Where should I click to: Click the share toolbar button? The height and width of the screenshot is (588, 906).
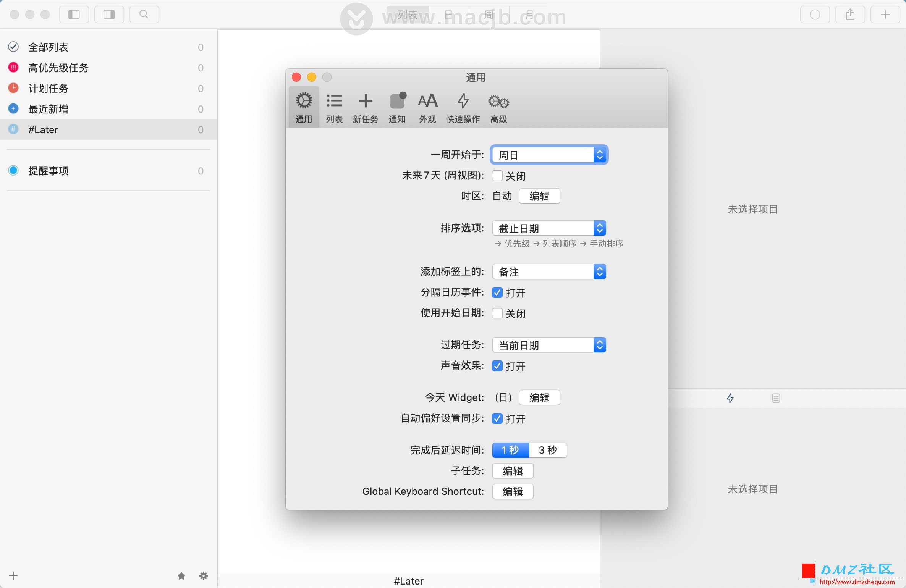(x=850, y=15)
